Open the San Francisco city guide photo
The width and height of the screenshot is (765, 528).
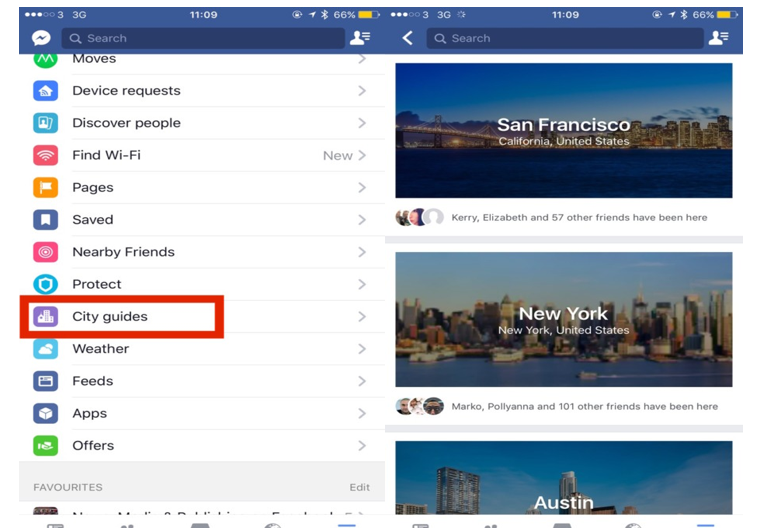pyautogui.click(x=564, y=130)
